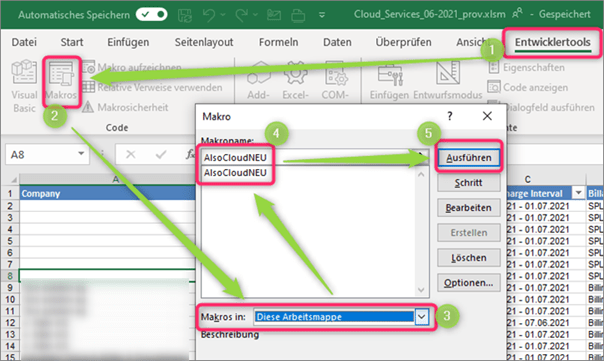Click the Save icon in title bar
This screenshot has height=361, width=604.
coord(185,15)
